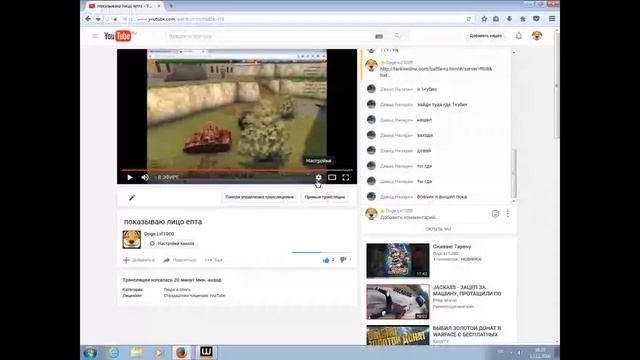Click the Firefox home icon

[x=523, y=19]
